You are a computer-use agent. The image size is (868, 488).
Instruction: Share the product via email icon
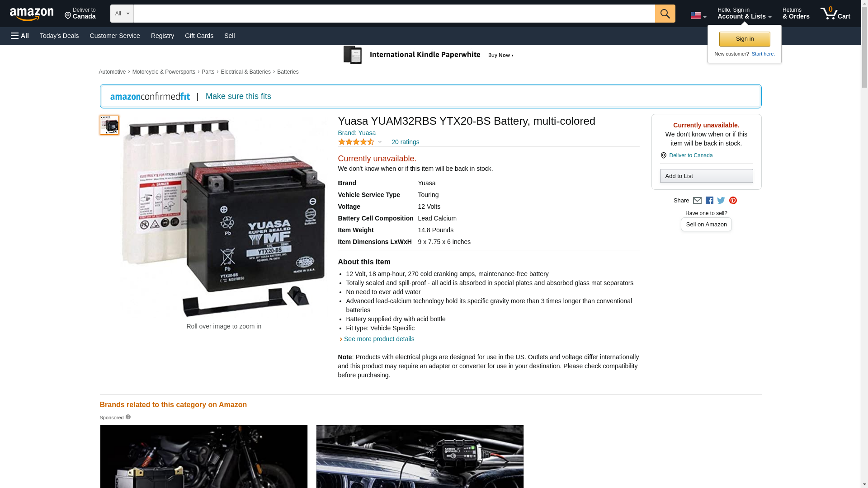[x=697, y=201]
